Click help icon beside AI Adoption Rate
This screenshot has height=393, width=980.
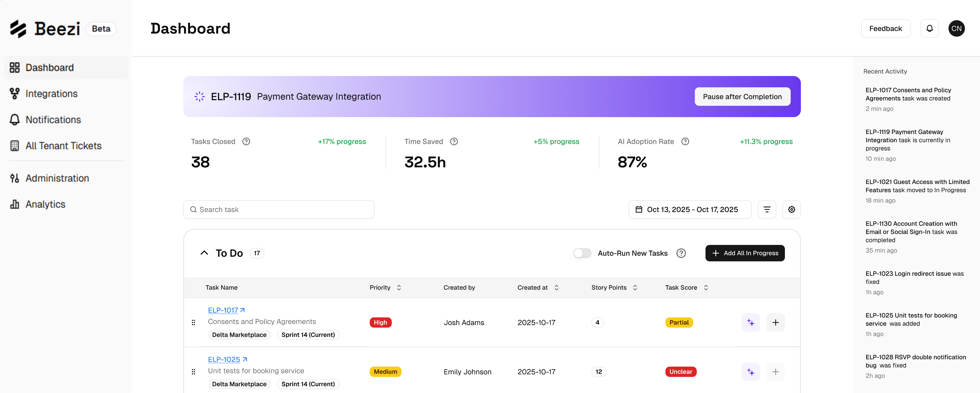(x=685, y=142)
